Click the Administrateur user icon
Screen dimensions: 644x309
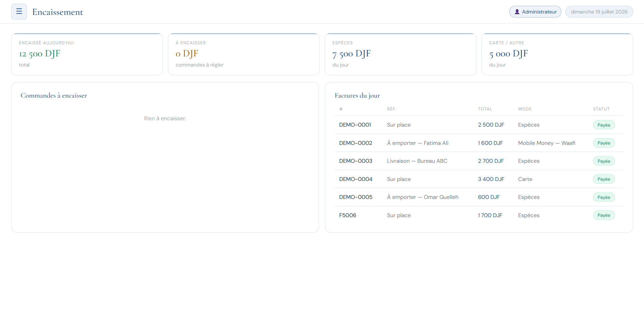point(517,12)
